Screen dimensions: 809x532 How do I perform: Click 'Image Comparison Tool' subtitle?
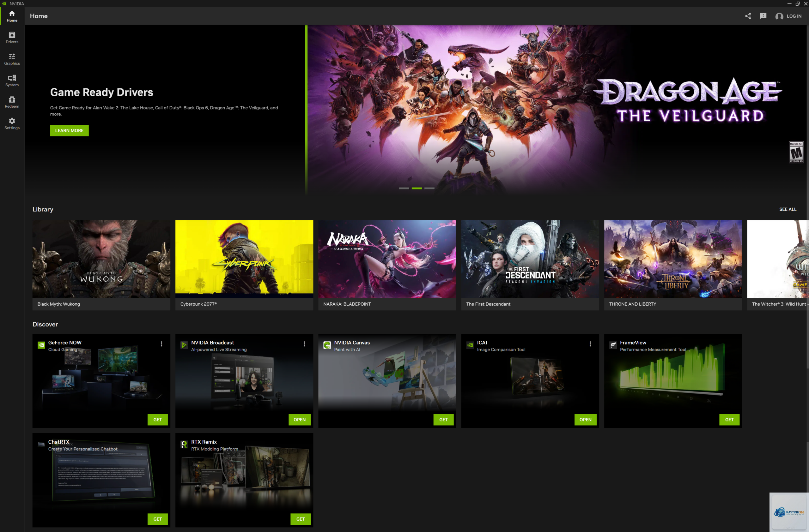coord(501,350)
